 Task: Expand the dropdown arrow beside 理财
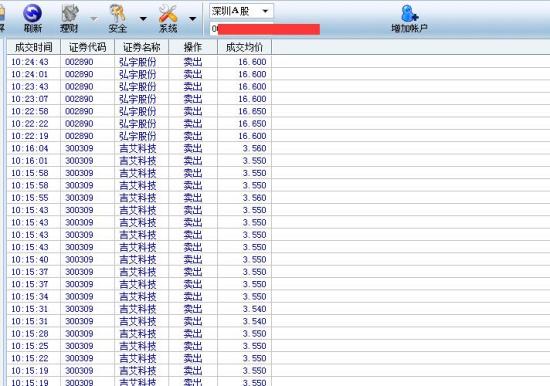(94, 19)
